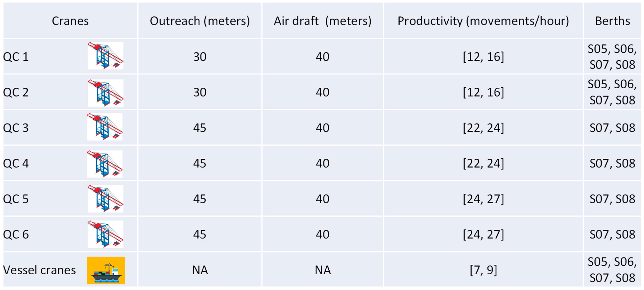Select the Cranes column header
Viewport: 644px width, 290px height.
70,21
